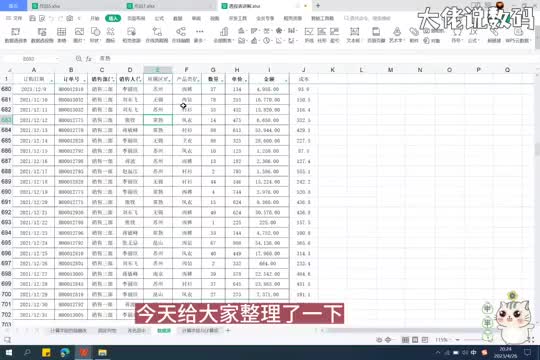The image size is (540, 360).
Task: Select the first sheet tab at bottom
Action: 68,330
